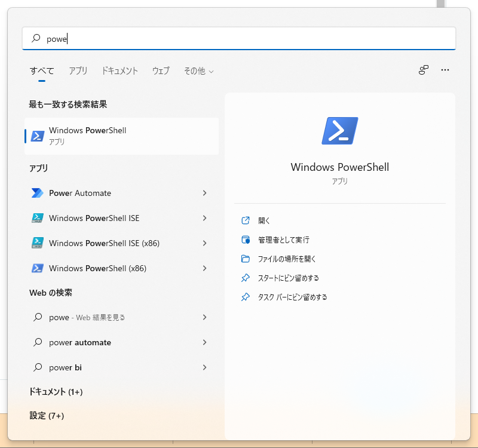This screenshot has width=478, height=448.
Task: Click the Windows PowerShell ISE icon
Action: pyautogui.click(x=38, y=218)
